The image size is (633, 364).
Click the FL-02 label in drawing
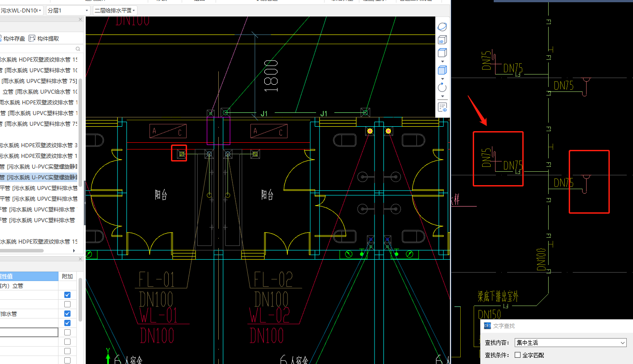[273, 280]
